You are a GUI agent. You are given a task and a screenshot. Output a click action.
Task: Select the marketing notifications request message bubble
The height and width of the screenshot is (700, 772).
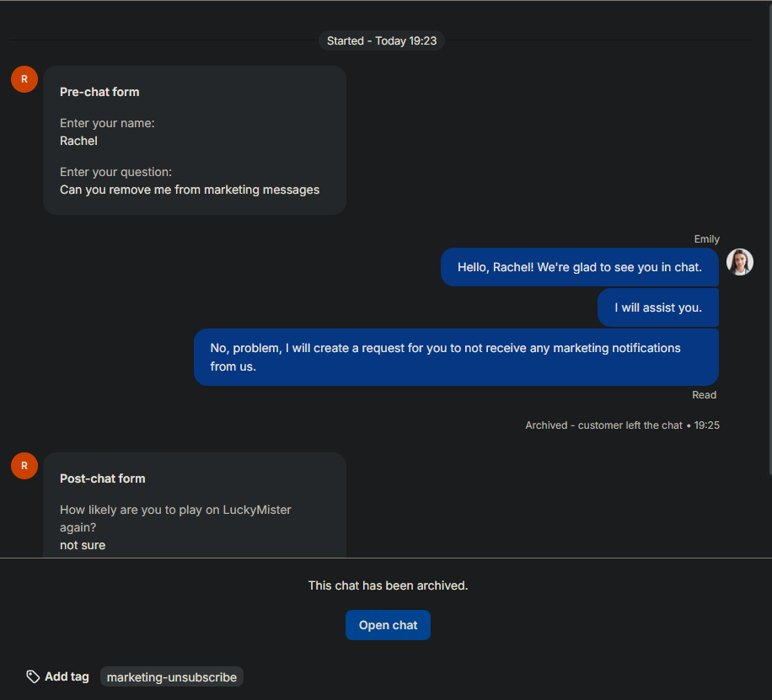pyautogui.click(x=456, y=357)
